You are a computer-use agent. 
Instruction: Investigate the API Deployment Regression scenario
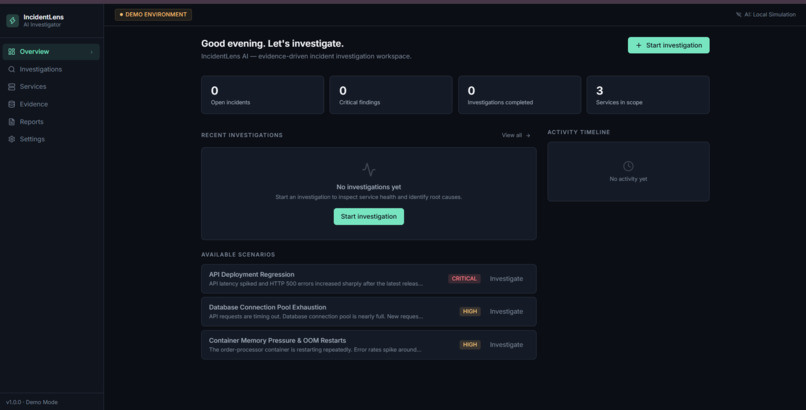506,278
